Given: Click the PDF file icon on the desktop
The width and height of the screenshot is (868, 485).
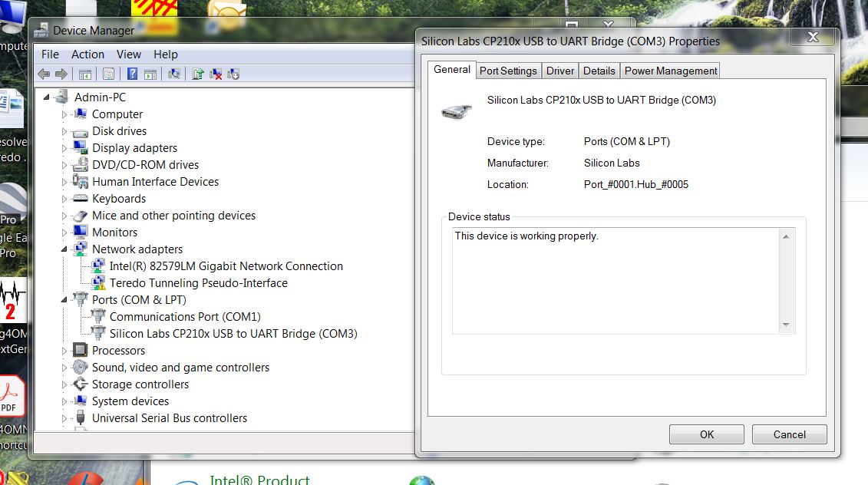Looking at the screenshot, I should pyautogui.click(x=12, y=395).
